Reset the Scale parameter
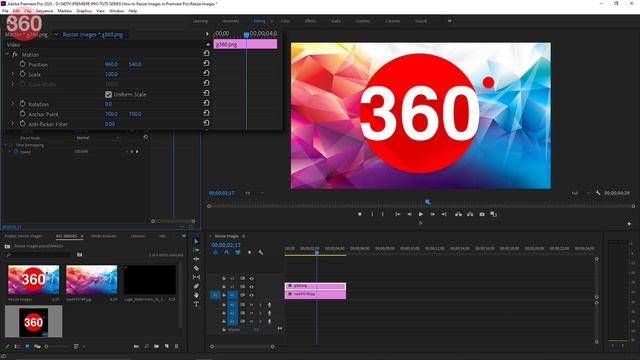Viewport: 640px width, 360px height. [207, 73]
